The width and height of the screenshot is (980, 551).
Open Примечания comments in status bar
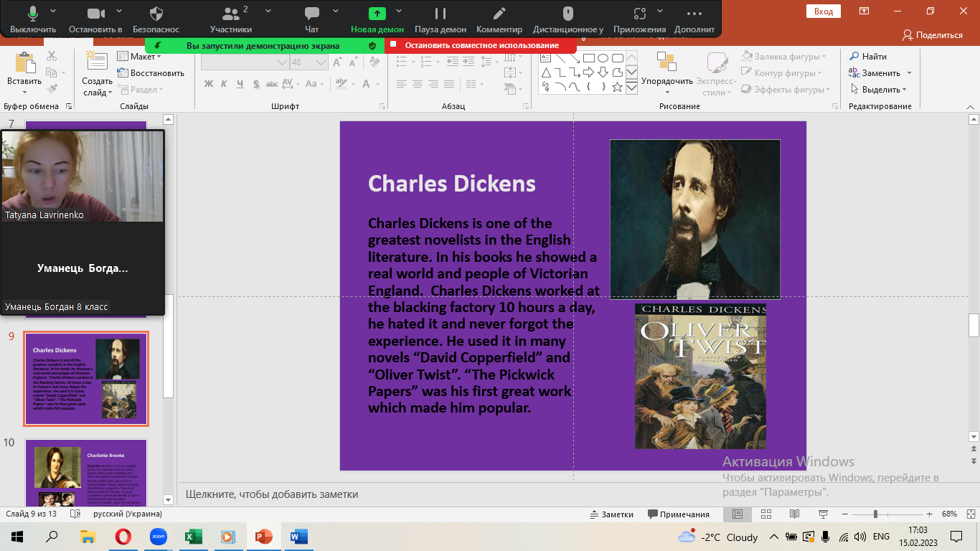[679, 514]
